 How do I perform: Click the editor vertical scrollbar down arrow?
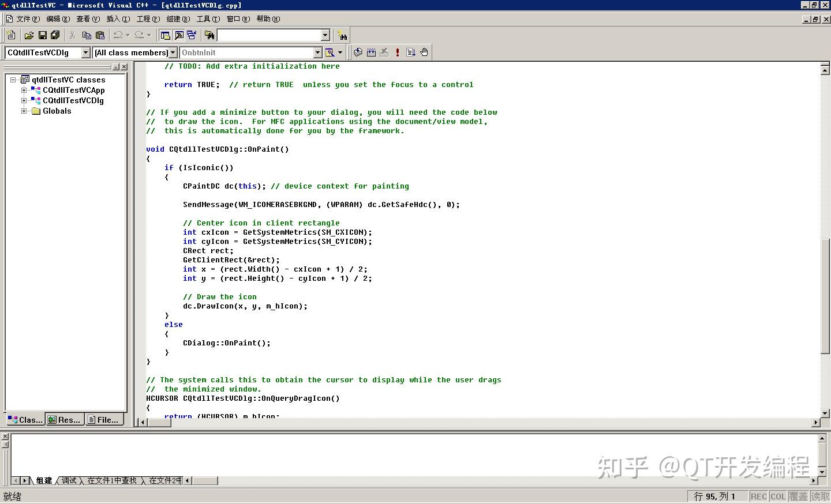click(x=825, y=413)
